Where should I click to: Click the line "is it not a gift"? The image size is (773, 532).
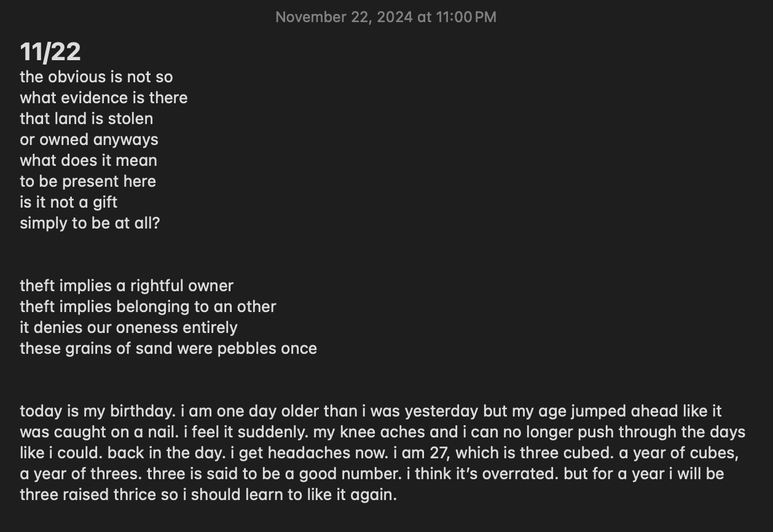[68, 202]
